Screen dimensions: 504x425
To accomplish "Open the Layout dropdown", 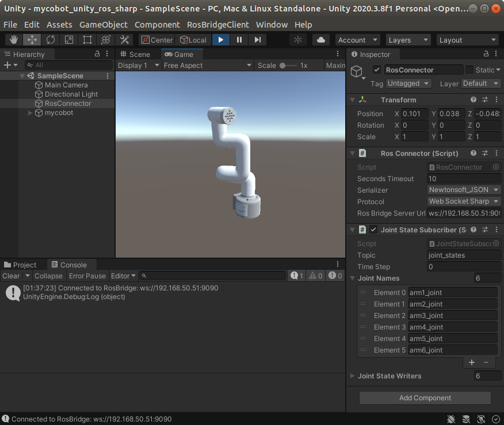I will click(467, 40).
